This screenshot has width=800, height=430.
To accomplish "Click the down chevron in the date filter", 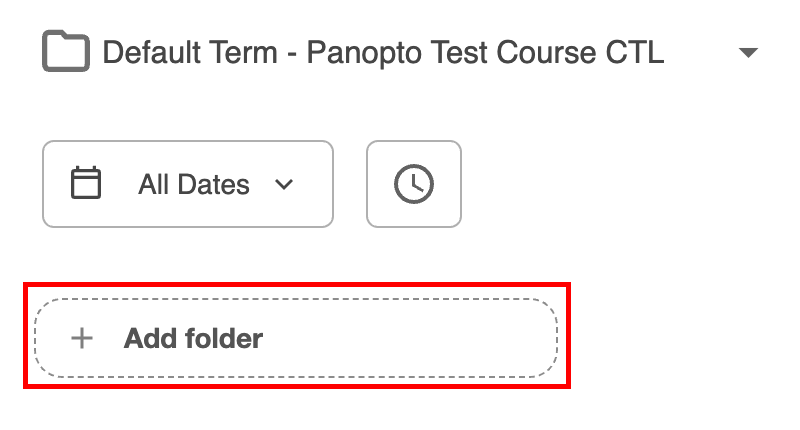I will [x=284, y=184].
